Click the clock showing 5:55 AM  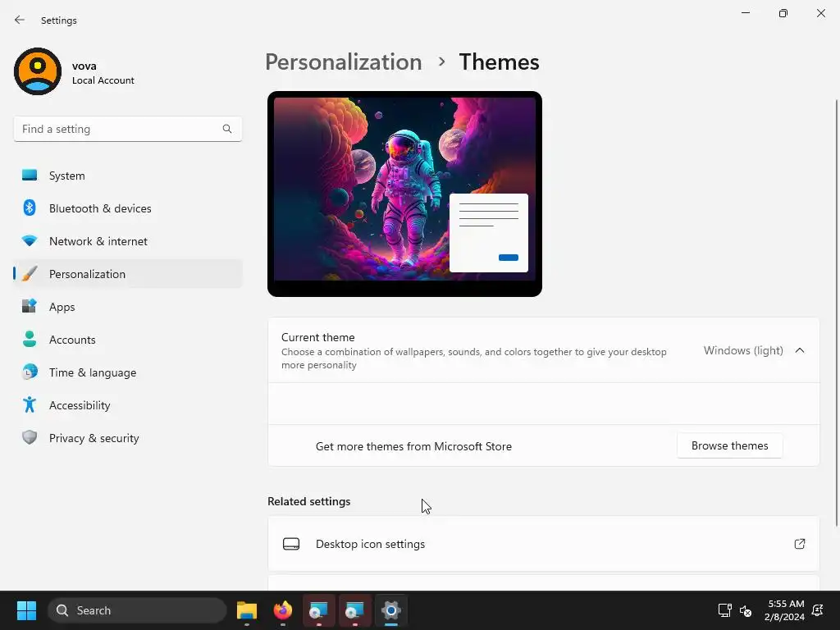point(785,604)
